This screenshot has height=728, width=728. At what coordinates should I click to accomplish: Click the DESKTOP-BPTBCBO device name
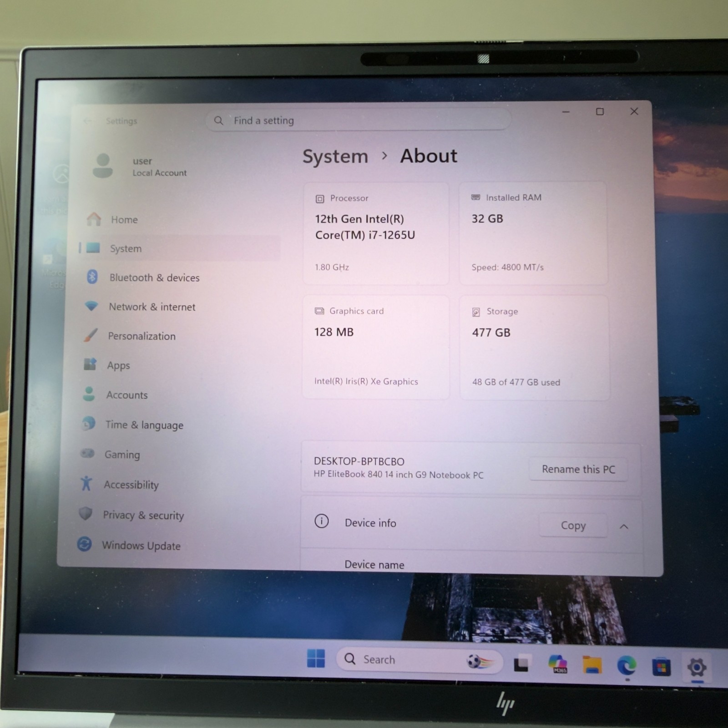click(x=359, y=461)
